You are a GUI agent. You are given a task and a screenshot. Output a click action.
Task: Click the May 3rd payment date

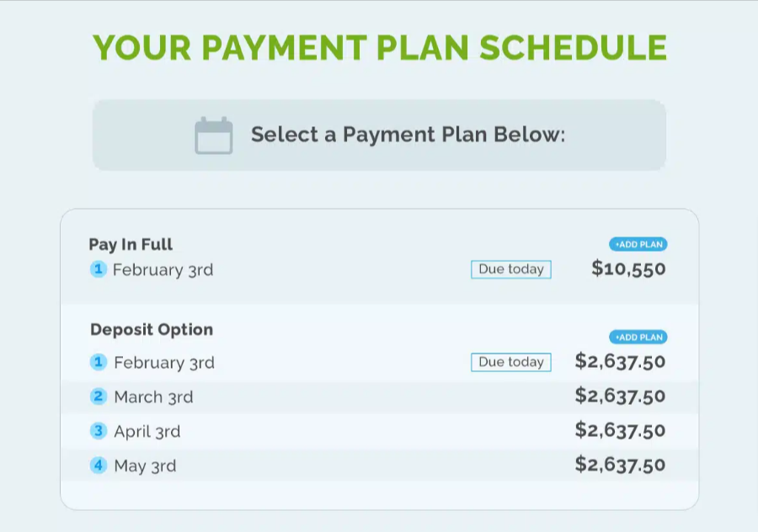point(145,465)
